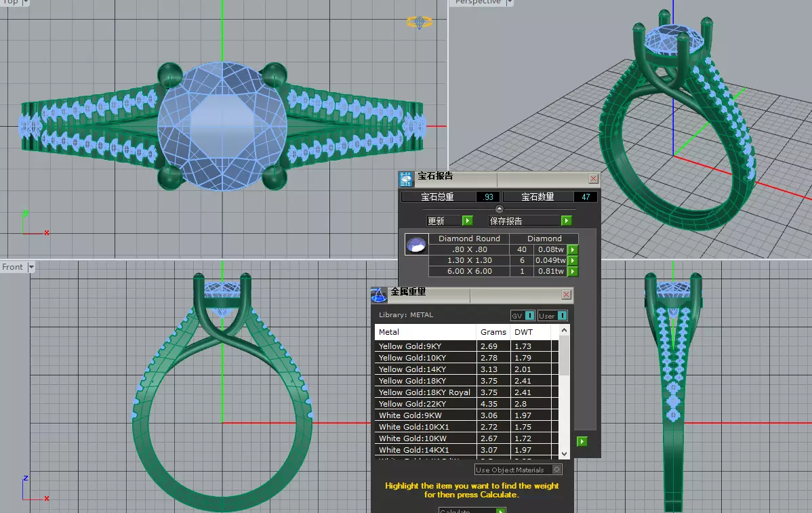Click green arrow for 0.08tw row
812x513 pixels.
point(573,249)
